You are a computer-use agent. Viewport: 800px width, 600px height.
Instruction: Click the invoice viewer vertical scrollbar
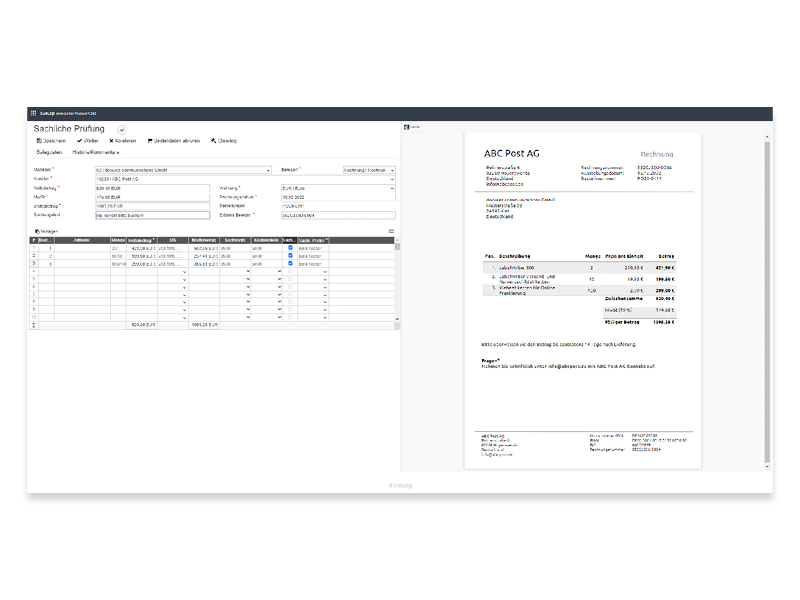click(767, 302)
